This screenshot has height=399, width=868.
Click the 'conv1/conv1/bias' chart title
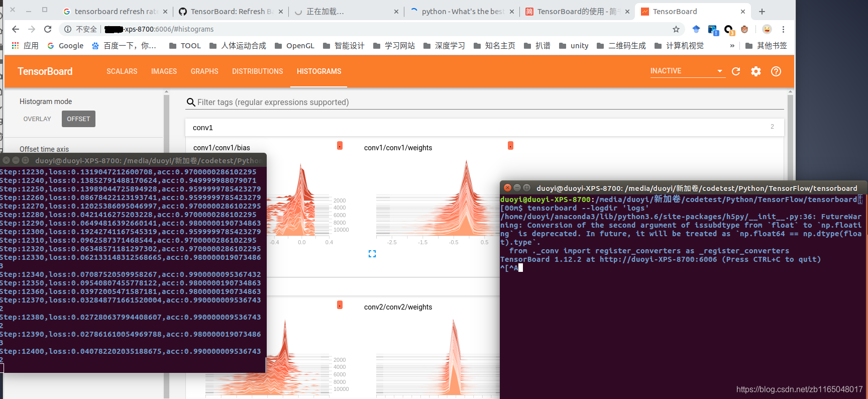pos(222,148)
